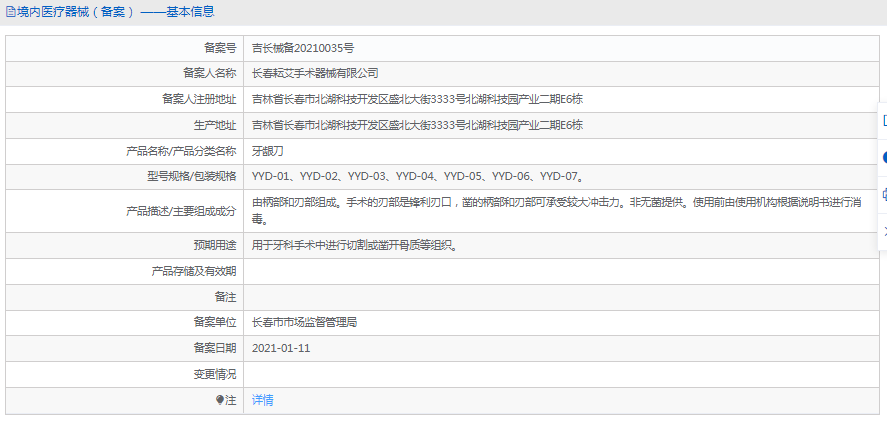Select the address in the 生产地址 row
Image resolution: width=887 pixels, height=423 pixels.
pos(417,126)
